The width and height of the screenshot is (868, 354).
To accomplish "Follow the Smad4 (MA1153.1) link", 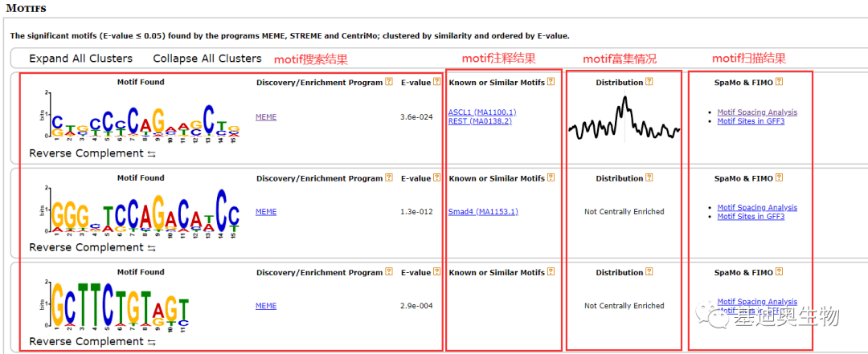I will click(x=483, y=212).
